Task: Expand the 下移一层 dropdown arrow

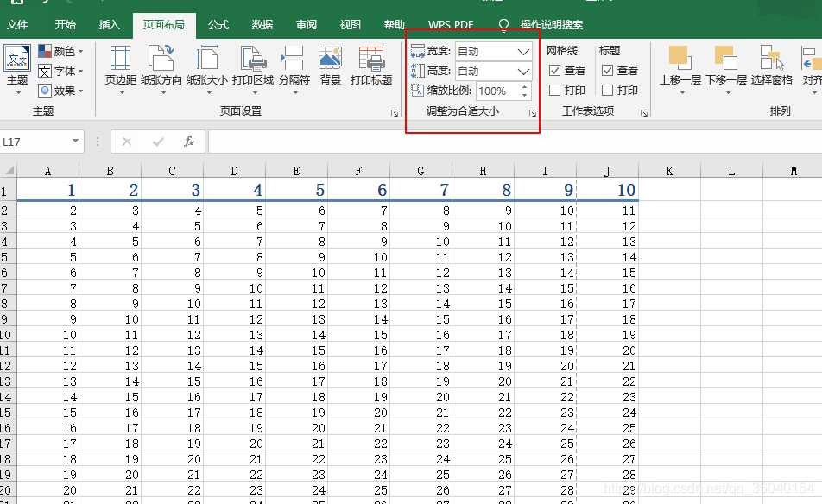Action: (x=728, y=92)
